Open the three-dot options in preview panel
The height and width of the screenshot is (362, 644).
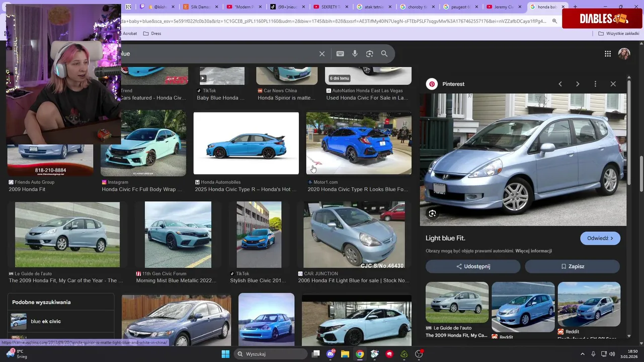click(595, 84)
